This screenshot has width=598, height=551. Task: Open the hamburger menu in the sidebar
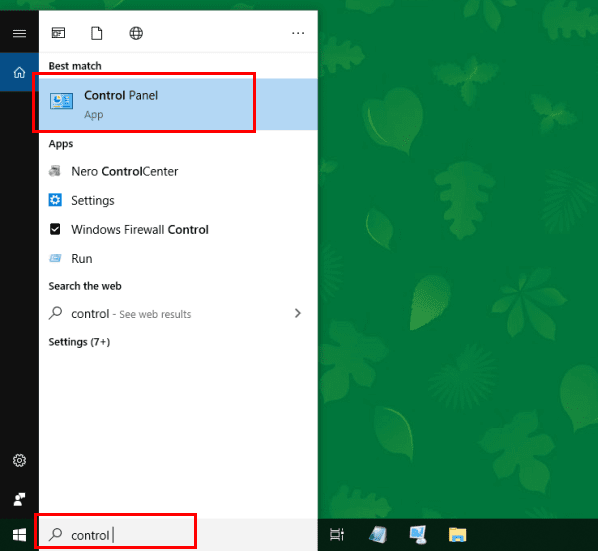pos(19,34)
